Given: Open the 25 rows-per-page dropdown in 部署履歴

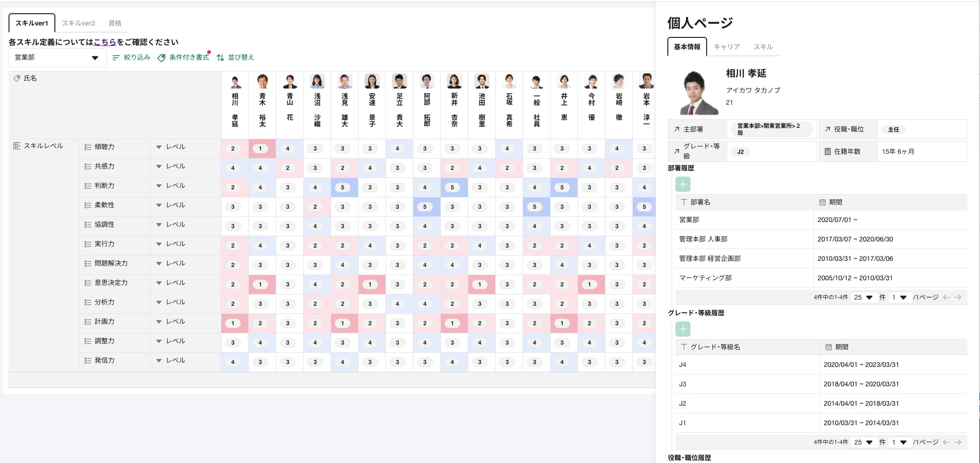Looking at the screenshot, I should coord(863,297).
